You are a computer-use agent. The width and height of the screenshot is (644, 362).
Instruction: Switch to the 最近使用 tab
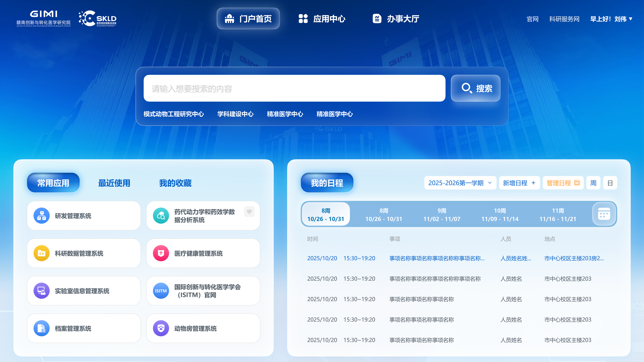pyautogui.click(x=114, y=183)
